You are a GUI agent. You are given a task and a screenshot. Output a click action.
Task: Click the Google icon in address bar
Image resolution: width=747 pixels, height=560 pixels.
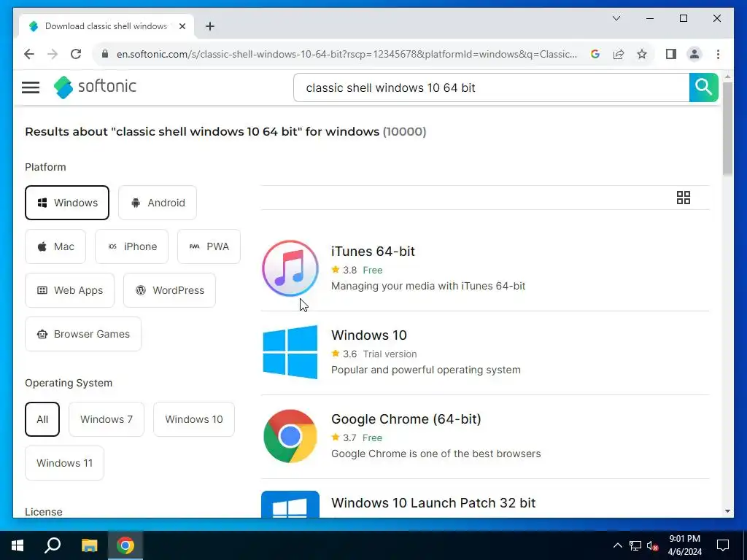(x=595, y=54)
